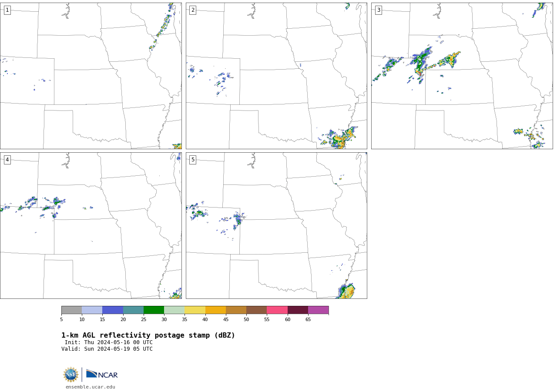
Task: Open ensemble member 5 reflectivity map
Action: point(276,225)
